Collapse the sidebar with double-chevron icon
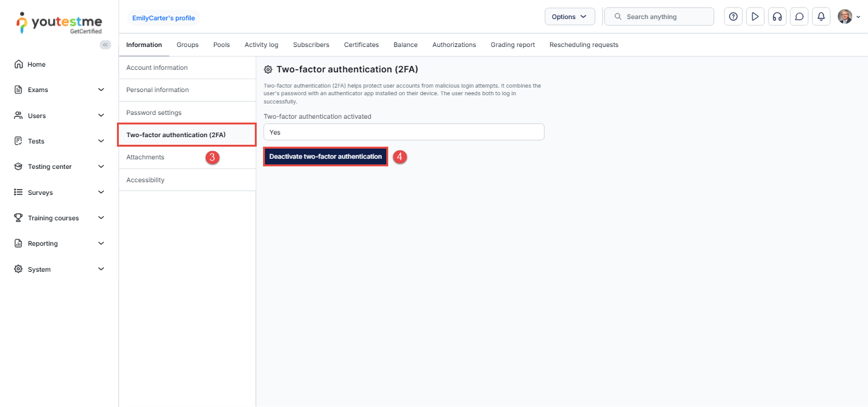This screenshot has height=407, width=868. pyautogui.click(x=105, y=44)
